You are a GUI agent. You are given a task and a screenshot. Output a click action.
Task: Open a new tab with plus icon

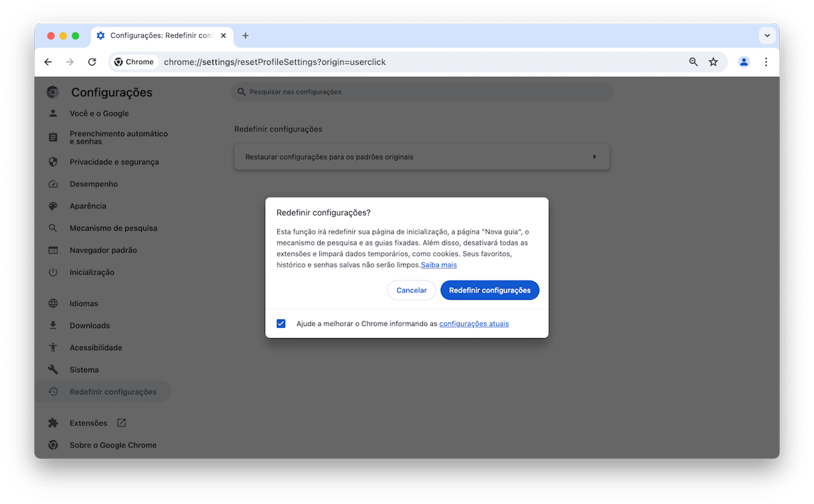click(246, 35)
